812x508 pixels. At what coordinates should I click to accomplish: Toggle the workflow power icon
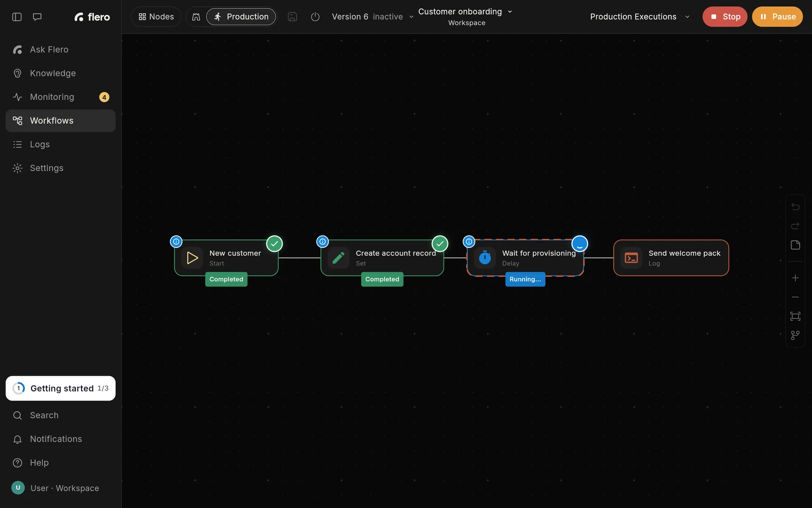[x=315, y=17]
